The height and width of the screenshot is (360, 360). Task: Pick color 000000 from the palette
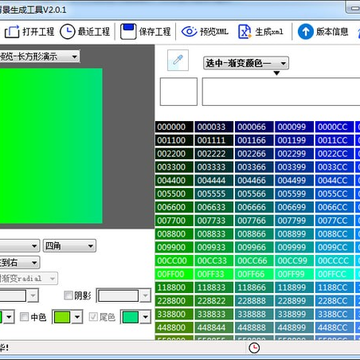[x=174, y=127]
